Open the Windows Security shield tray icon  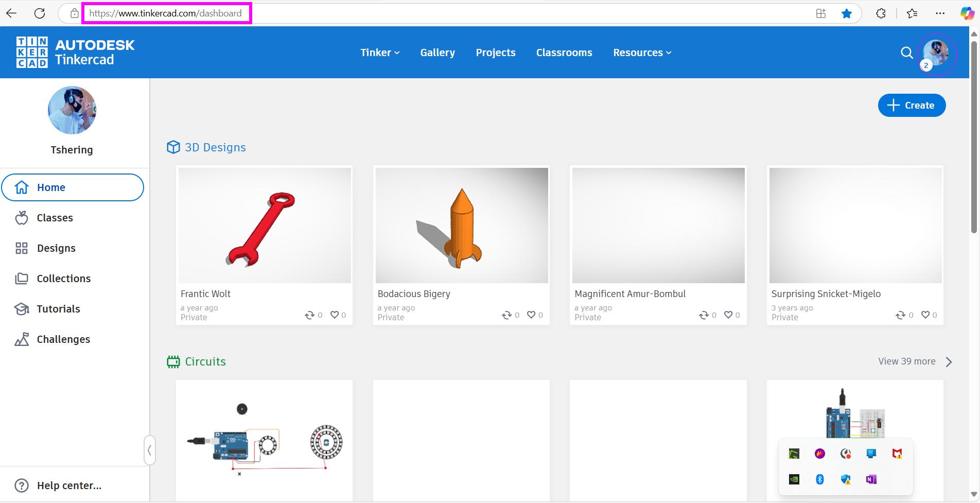846,479
